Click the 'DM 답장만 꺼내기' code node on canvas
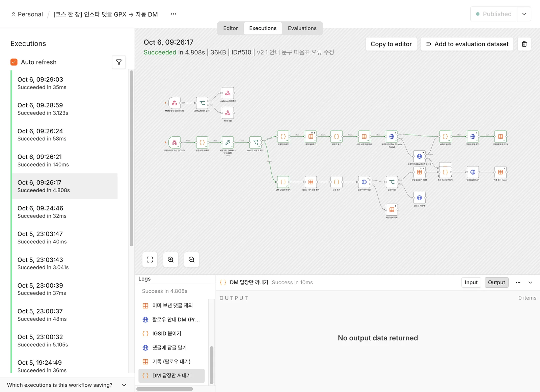The width and height of the screenshot is (540, 392). point(283,182)
